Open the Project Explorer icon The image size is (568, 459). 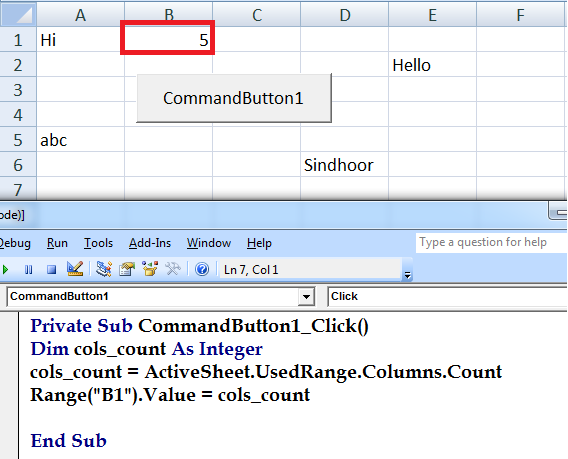pos(104,269)
